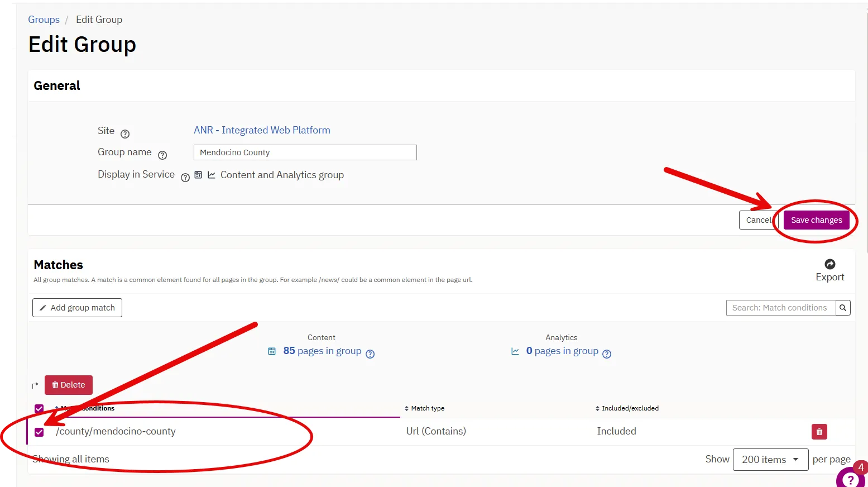
Task: Toggle checkbox for /county/mendocino-county match
Action: (x=39, y=432)
